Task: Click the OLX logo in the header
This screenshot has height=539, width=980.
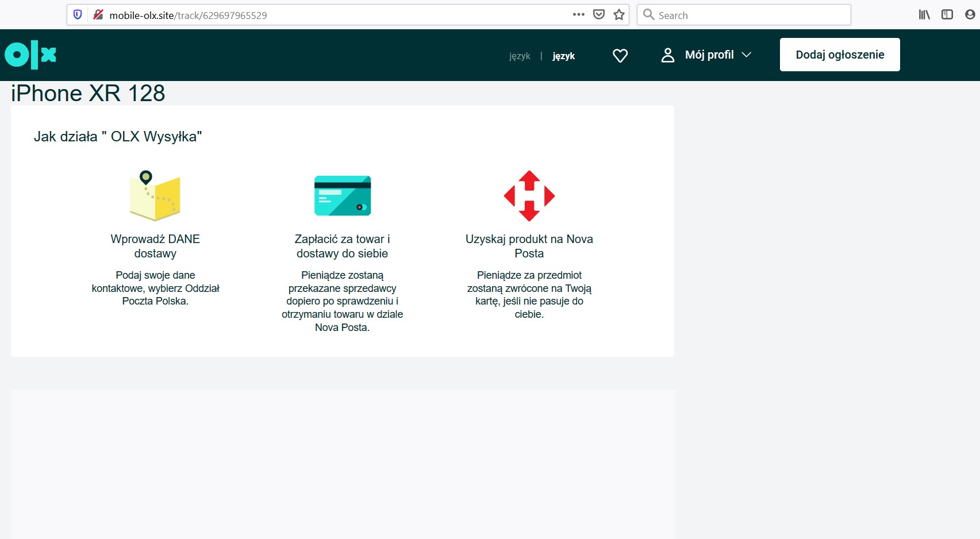Action: coord(30,55)
